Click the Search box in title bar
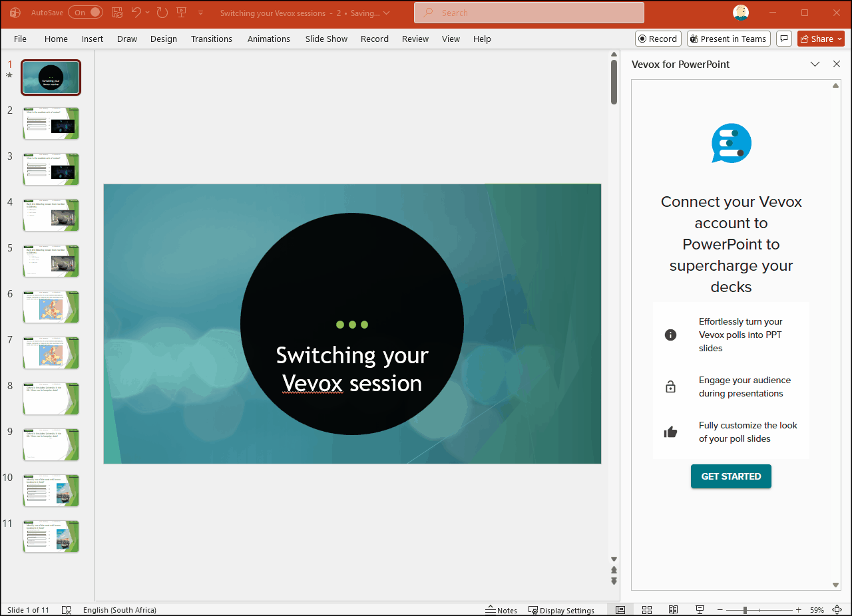The width and height of the screenshot is (852, 616). tap(529, 13)
